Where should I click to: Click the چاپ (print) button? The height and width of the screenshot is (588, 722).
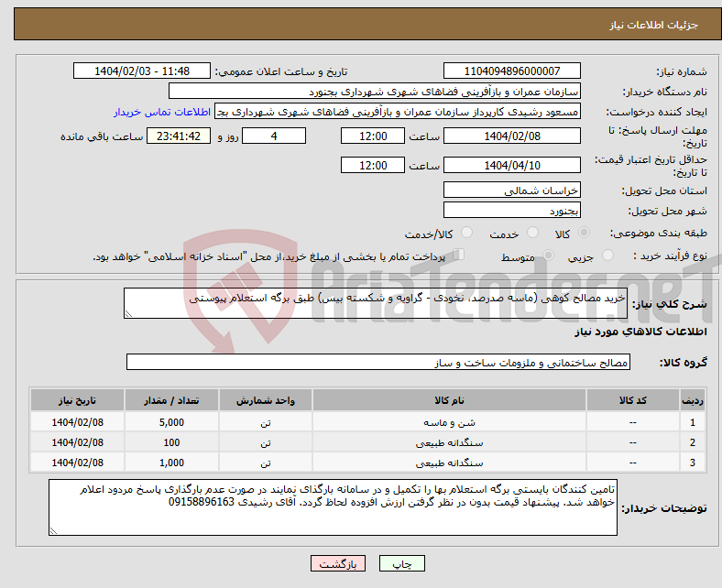[401, 563]
